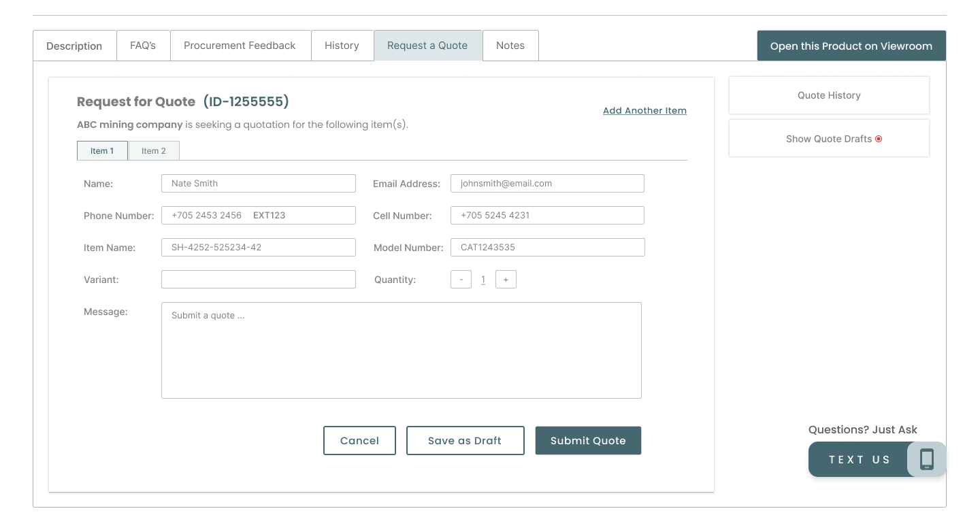The width and height of the screenshot is (980, 530).
Task: Click into the Message text area
Action: (x=401, y=350)
